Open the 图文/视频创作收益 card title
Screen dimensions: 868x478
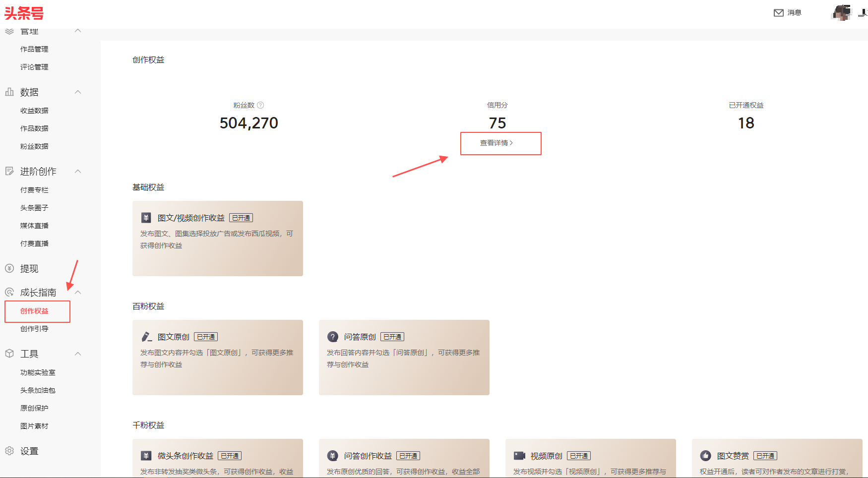191,218
